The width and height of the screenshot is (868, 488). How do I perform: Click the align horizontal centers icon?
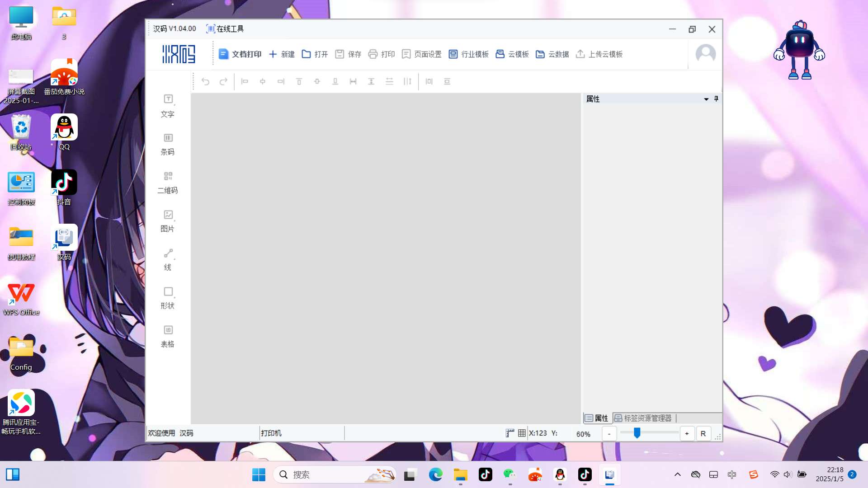tap(263, 81)
